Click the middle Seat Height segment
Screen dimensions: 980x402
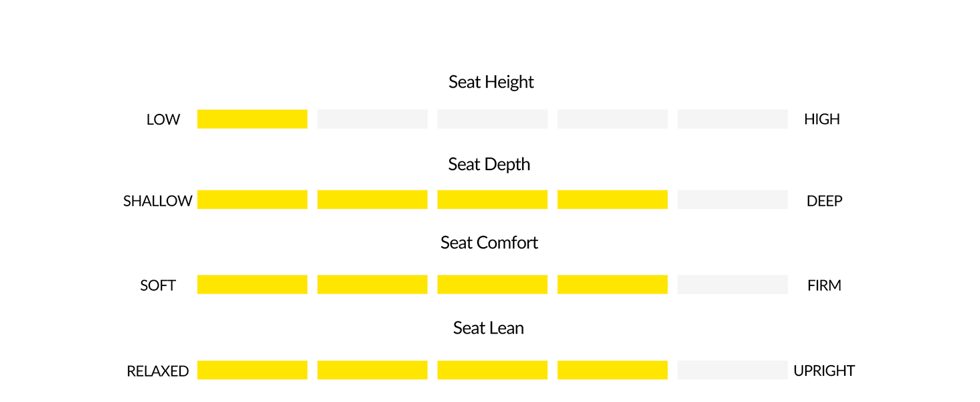[x=492, y=119]
